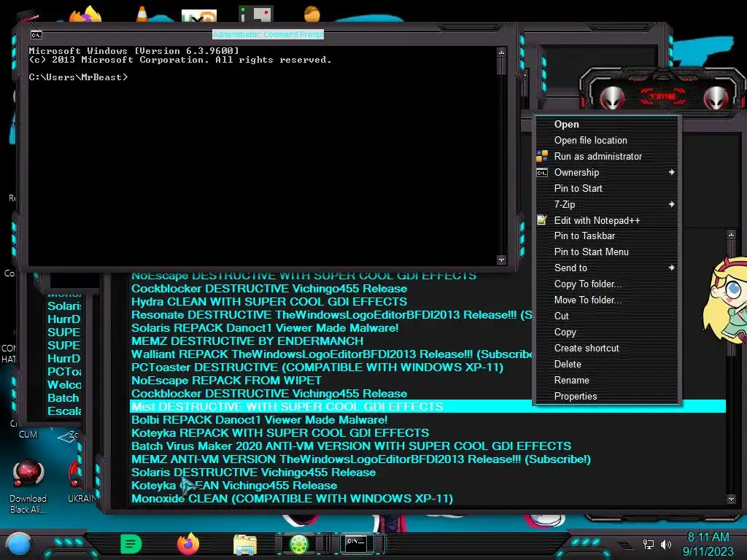Click the Command Prompt window system menu icon
The image size is (747, 560).
pos(36,35)
